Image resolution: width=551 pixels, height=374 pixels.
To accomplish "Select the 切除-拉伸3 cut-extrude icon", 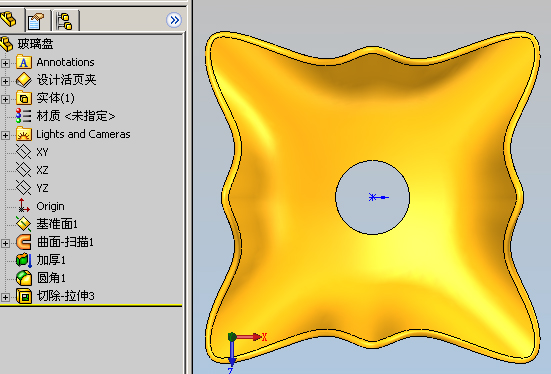I will click(24, 296).
